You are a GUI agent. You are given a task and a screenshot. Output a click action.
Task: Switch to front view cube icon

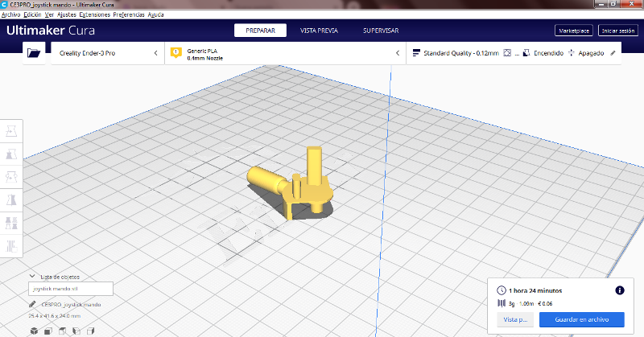pyautogui.click(x=48, y=331)
